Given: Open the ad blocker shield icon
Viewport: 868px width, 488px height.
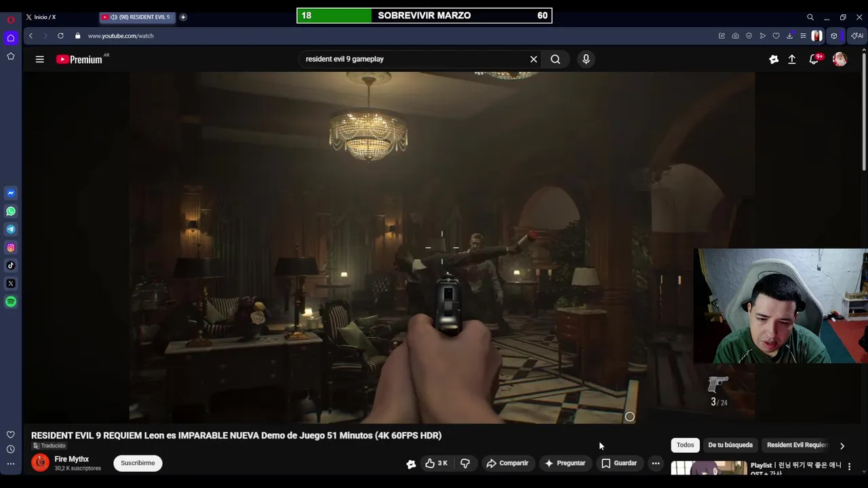Looking at the screenshot, I should (749, 36).
